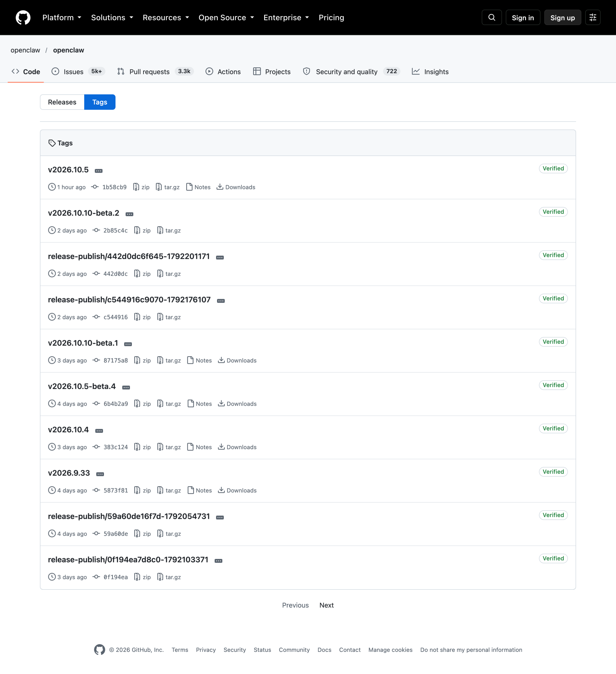Expand ellipsis for release-publish/442d0dc6f645-1792201171

pyautogui.click(x=220, y=257)
